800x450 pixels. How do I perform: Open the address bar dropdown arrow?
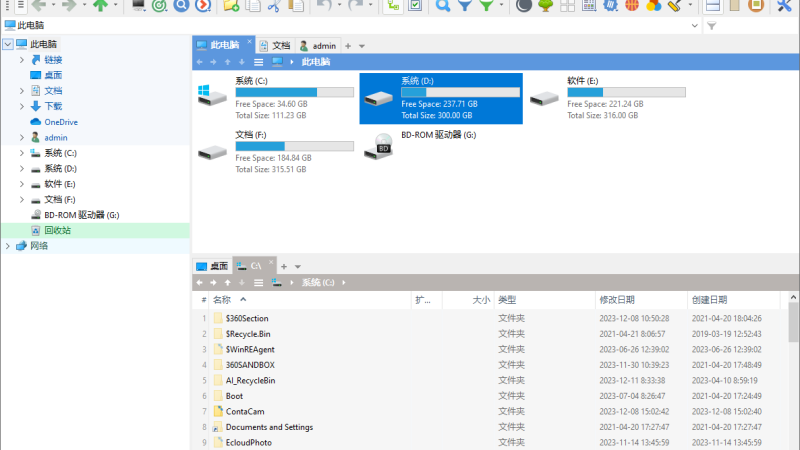tap(694, 26)
